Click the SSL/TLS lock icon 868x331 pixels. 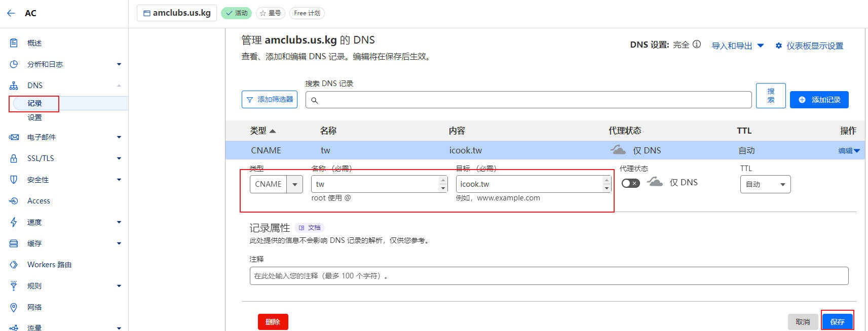point(14,158)
